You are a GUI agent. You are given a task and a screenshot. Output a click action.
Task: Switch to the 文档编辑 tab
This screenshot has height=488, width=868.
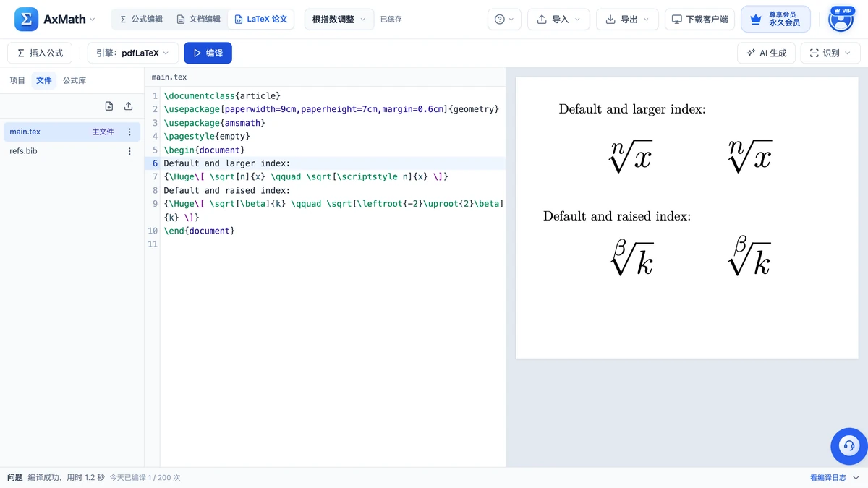click(x=199, y=20)
